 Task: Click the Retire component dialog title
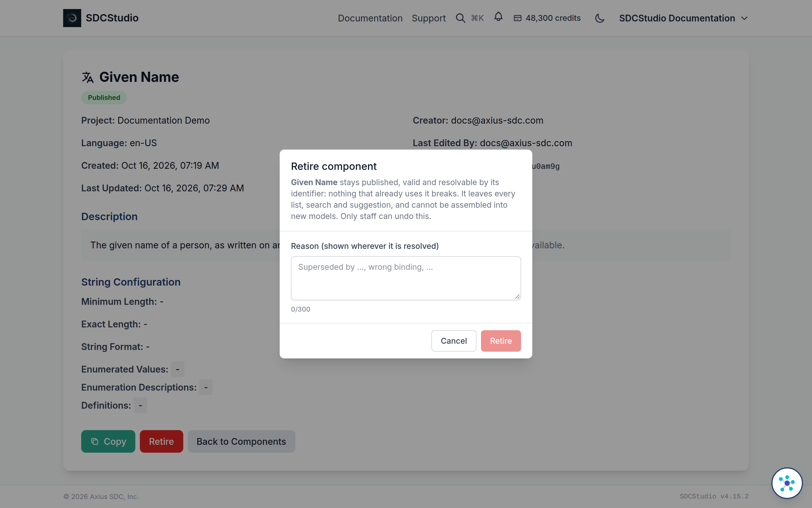pyautogui.click(x=334, y=166)
